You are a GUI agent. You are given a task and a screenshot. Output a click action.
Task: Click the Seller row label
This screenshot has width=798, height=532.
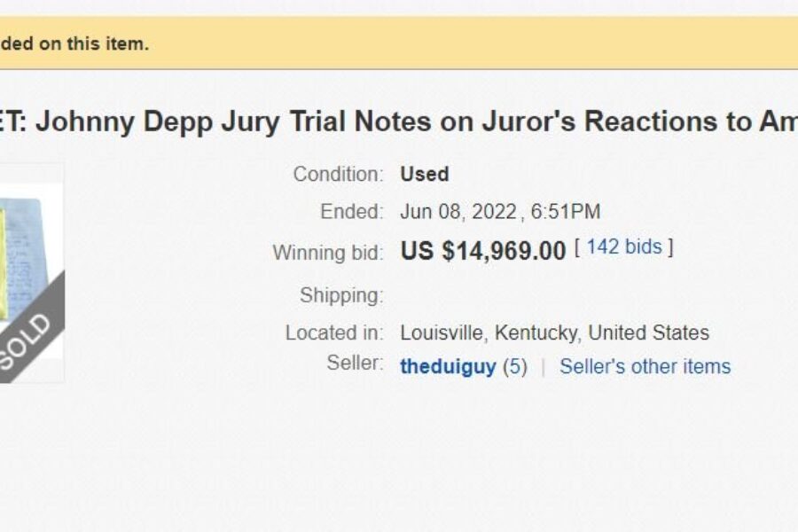tap(354, 366)
